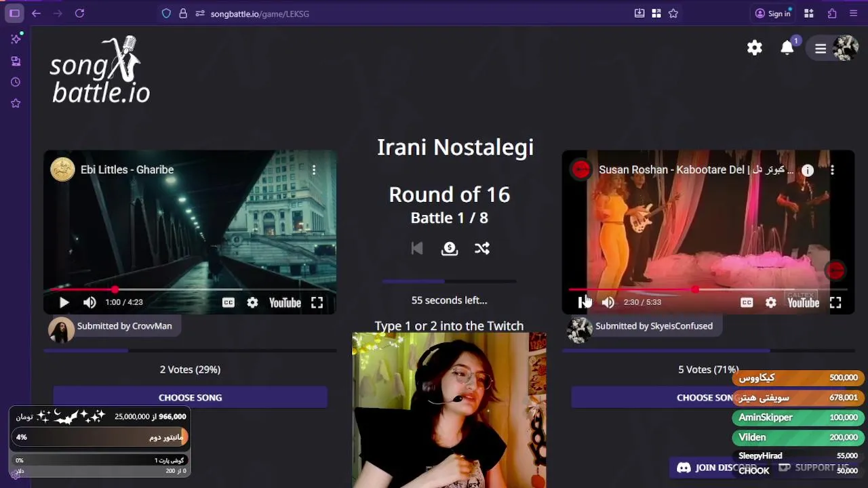The width and height of the screenshot is (868, 488).
Task: Click the dollar coin donation icon
Action: coord(450,249)
